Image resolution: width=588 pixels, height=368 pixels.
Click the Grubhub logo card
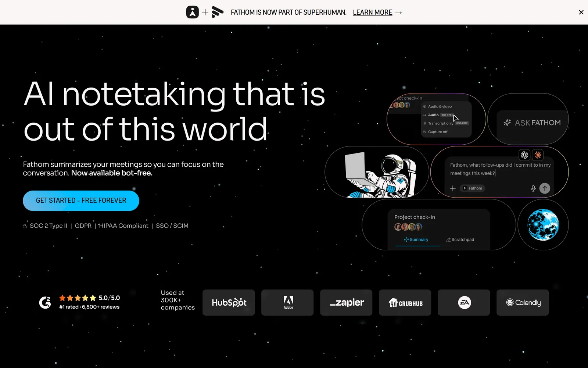(x=405, y=302)
